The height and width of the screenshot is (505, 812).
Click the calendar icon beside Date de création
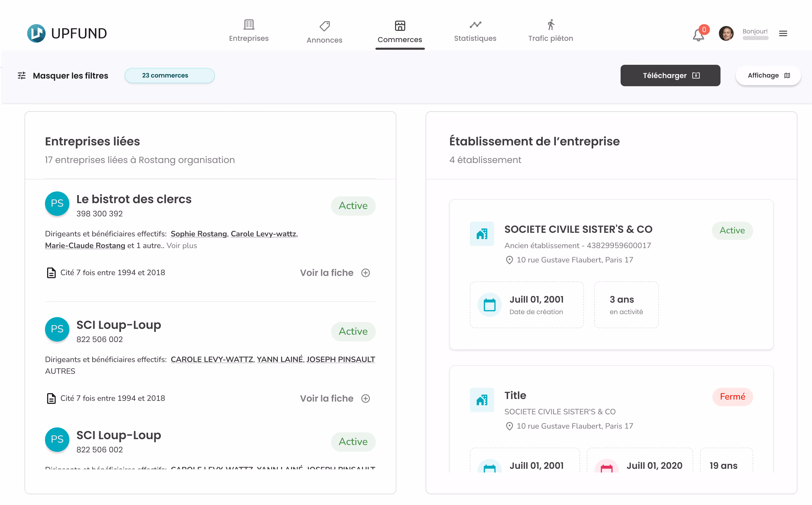click(489, 305)
